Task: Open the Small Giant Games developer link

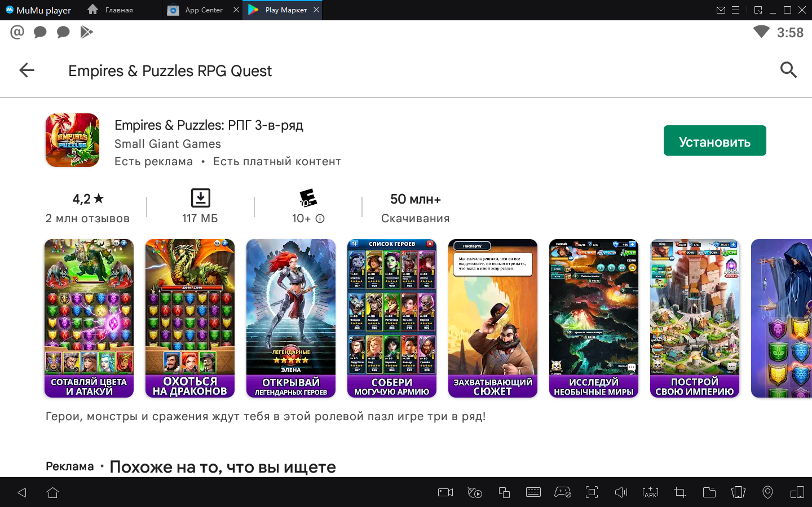Action: [x=167, y=144]
